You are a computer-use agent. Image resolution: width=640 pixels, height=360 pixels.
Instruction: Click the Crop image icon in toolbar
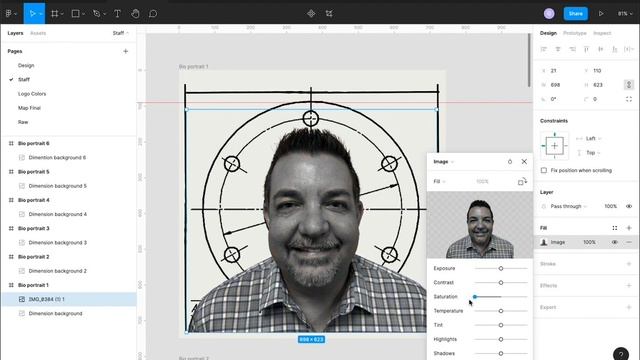coord(329,13)
